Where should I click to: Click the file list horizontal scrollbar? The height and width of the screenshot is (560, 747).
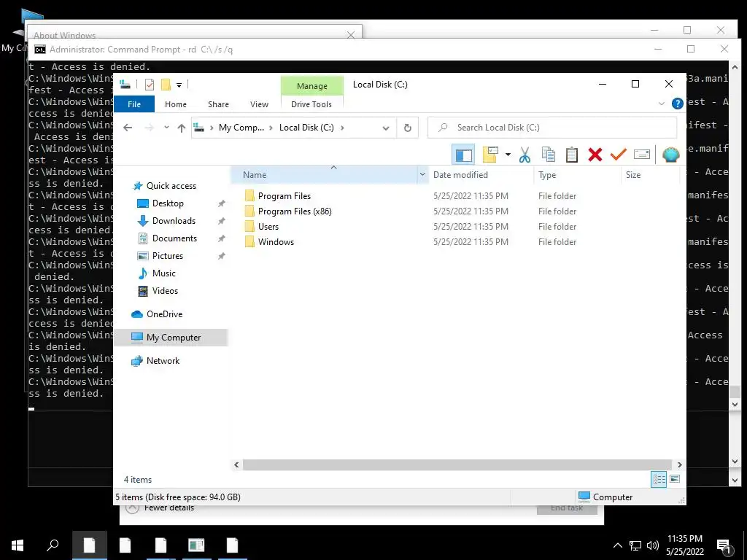point(457,464)
